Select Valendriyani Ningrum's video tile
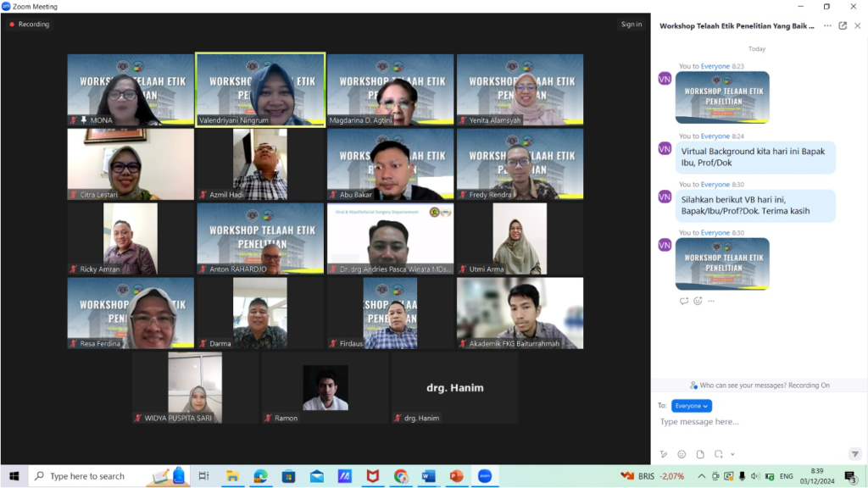 (x=260, y=90)
